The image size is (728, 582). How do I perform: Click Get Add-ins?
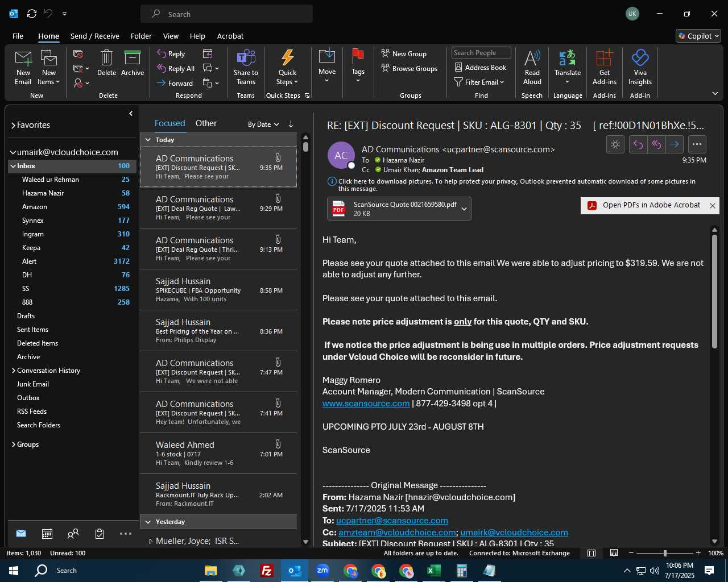point(605,68)
